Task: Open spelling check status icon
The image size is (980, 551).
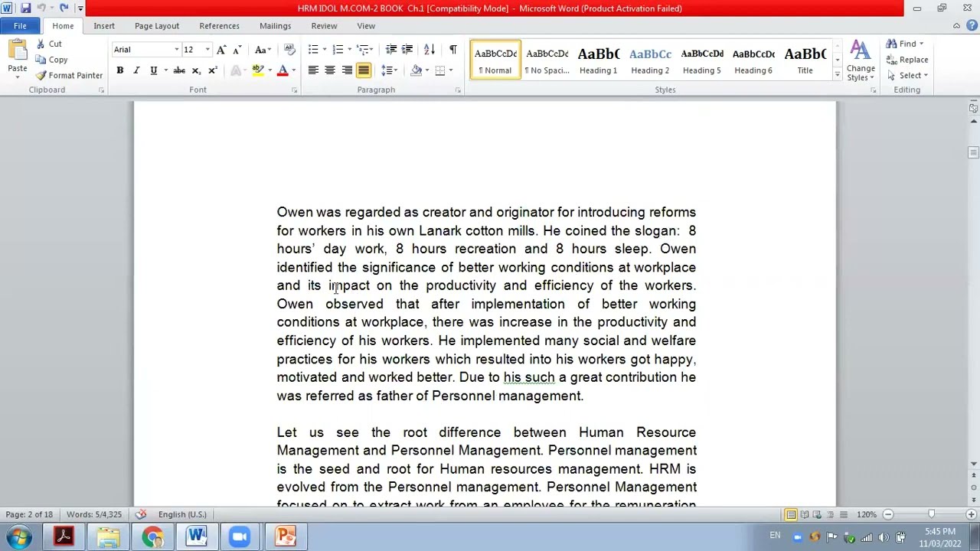Action: [x=140, y=514]
